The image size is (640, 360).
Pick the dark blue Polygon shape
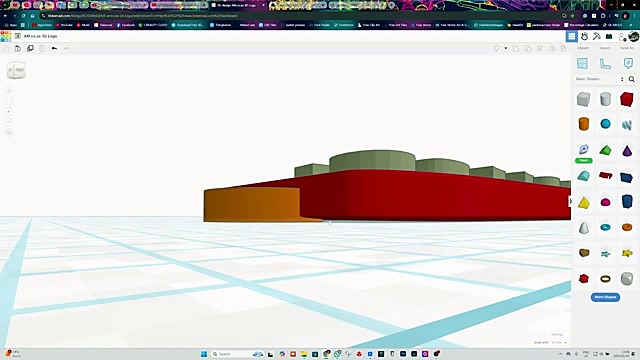627,201
